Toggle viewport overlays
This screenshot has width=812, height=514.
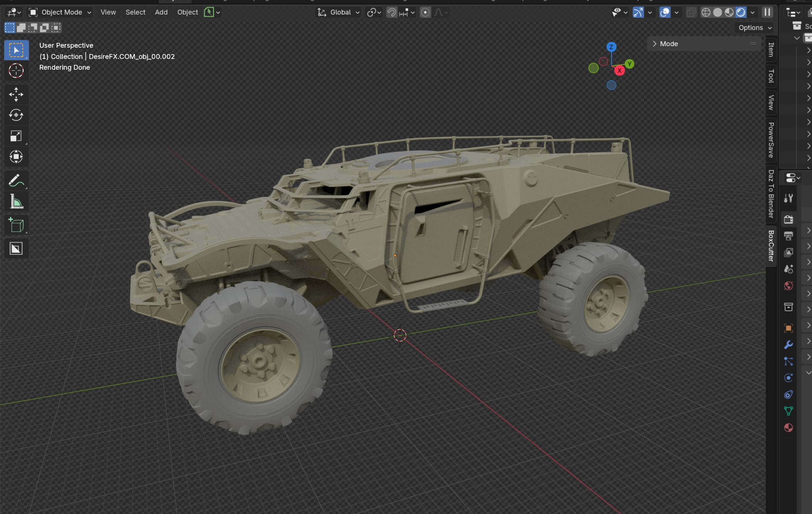tap(665, 12)
